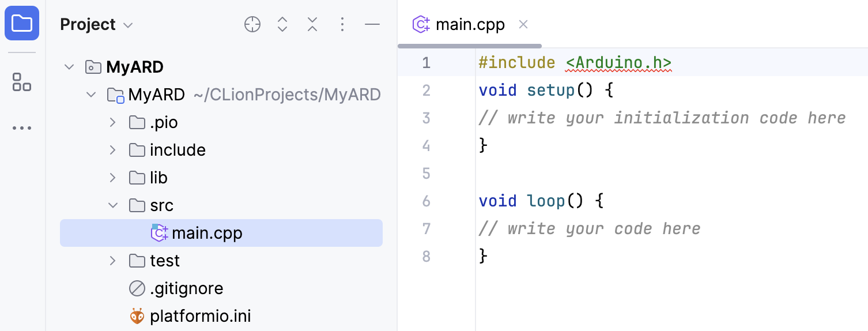Click the main.cpp file icon in tree
This screenshot has width=868, height=331.
[x=160, y=233]
